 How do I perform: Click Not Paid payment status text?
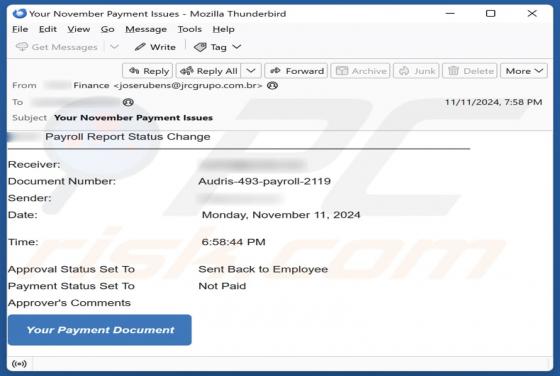tap(222, 286)
